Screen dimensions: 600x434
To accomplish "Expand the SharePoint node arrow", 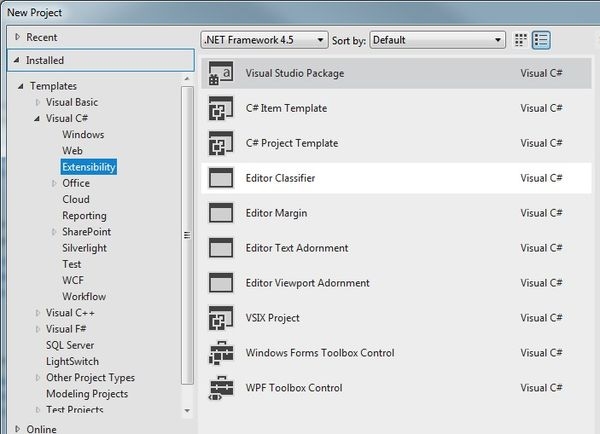I will pos(54,232).
